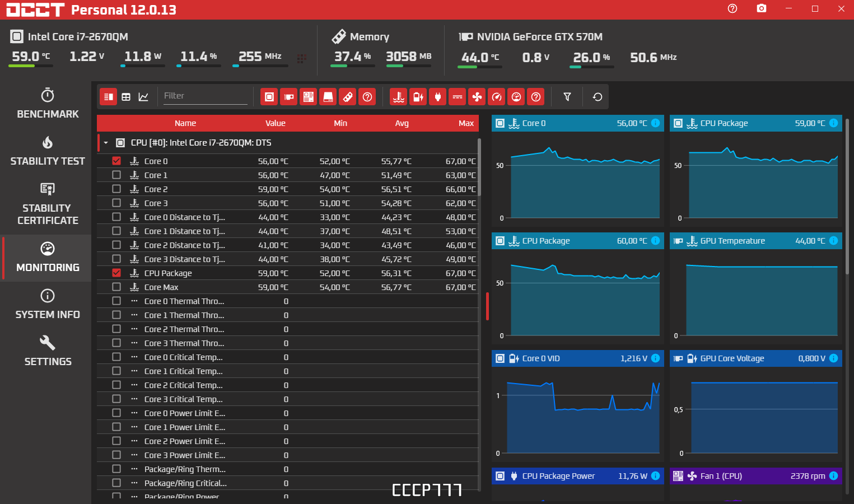
Task: Open info for GPU Temperature graph
Action: coord(833,241)
